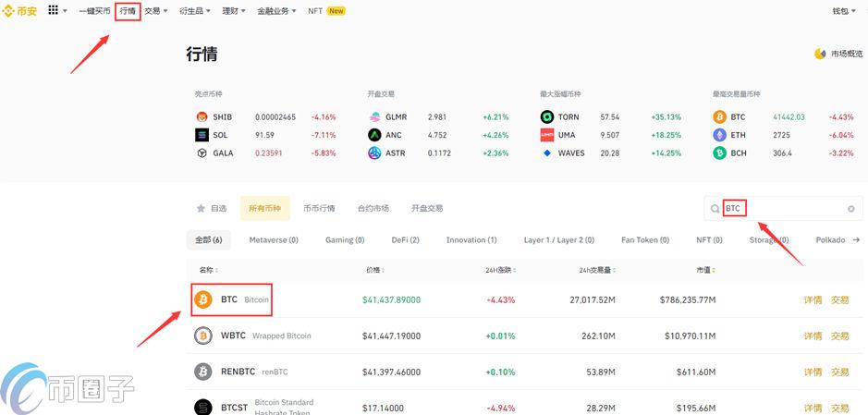
Task: Switch to the 币币行情 tab
Action: (x=319, y=209)
